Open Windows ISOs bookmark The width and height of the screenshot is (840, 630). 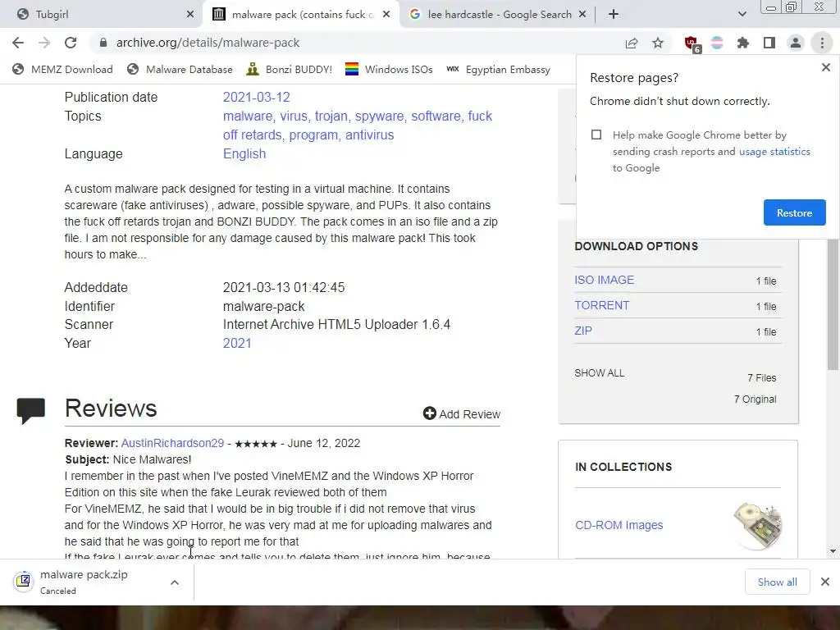389,69
